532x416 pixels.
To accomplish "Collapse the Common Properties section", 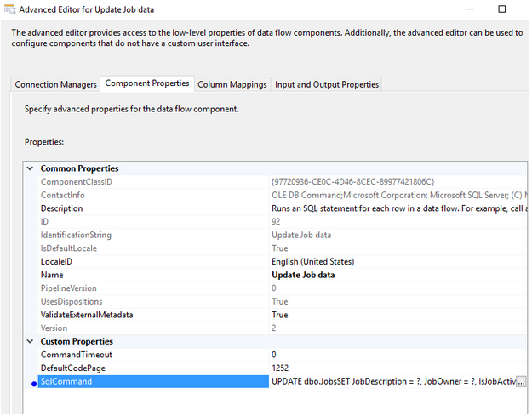I will (x=30, y=168).
